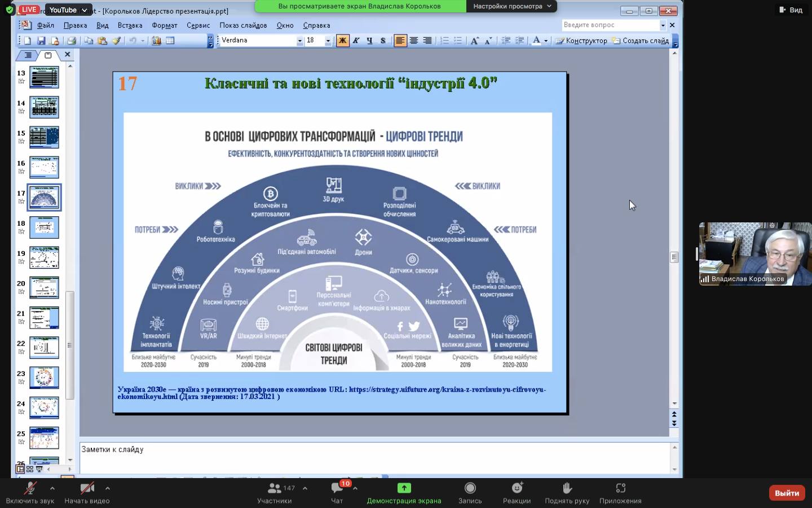The image size is (812, 508).
Task: Open the font size dropdown showing 18
Action: tap(328, 41)
